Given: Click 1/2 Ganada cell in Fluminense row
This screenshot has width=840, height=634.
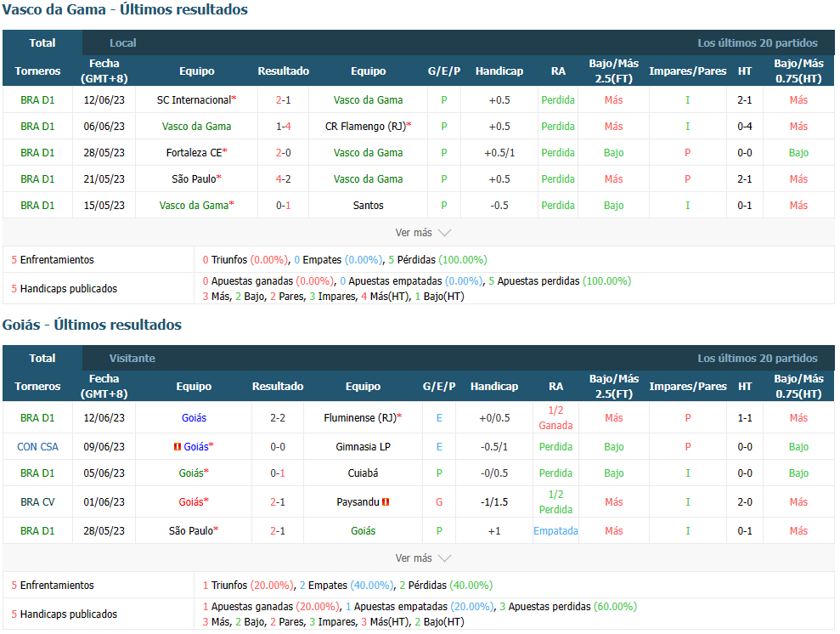Looking at the screenshot, I should (555, 417).
